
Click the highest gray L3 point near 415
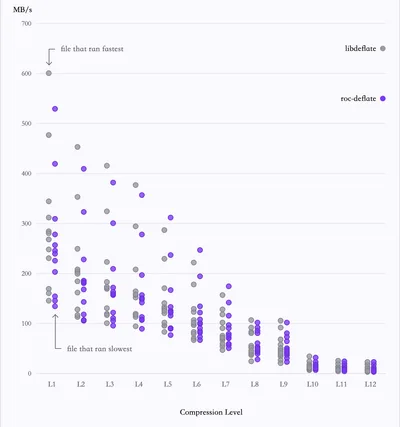(x=107, y=166)
